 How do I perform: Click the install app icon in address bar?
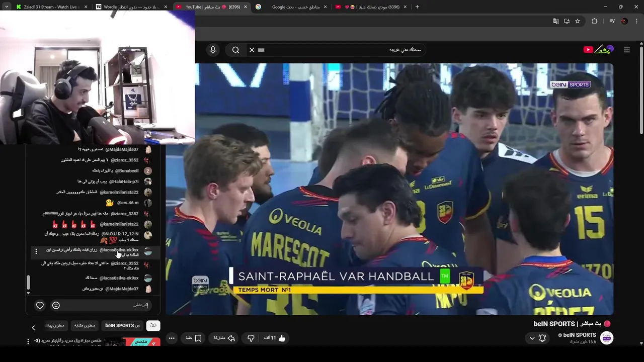567,21
